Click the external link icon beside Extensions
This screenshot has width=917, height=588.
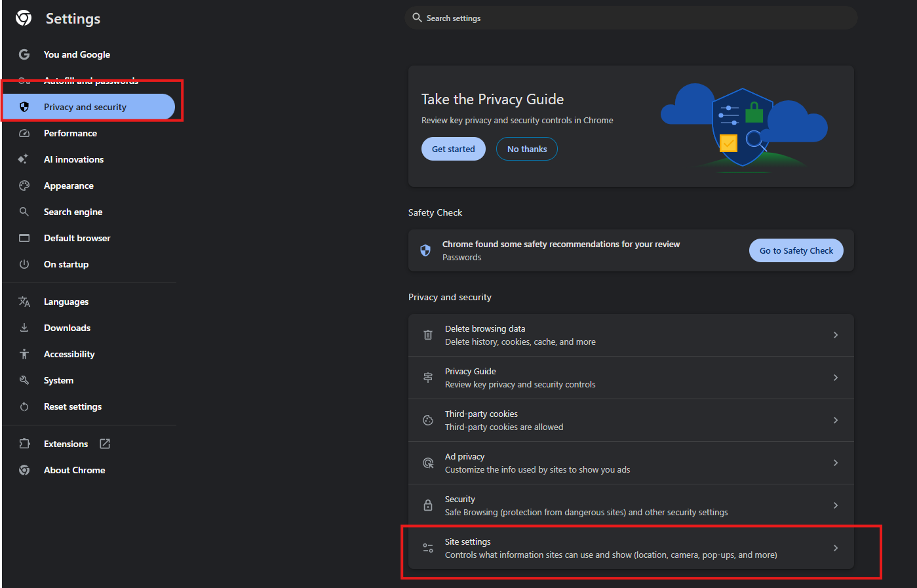[105, 444]
